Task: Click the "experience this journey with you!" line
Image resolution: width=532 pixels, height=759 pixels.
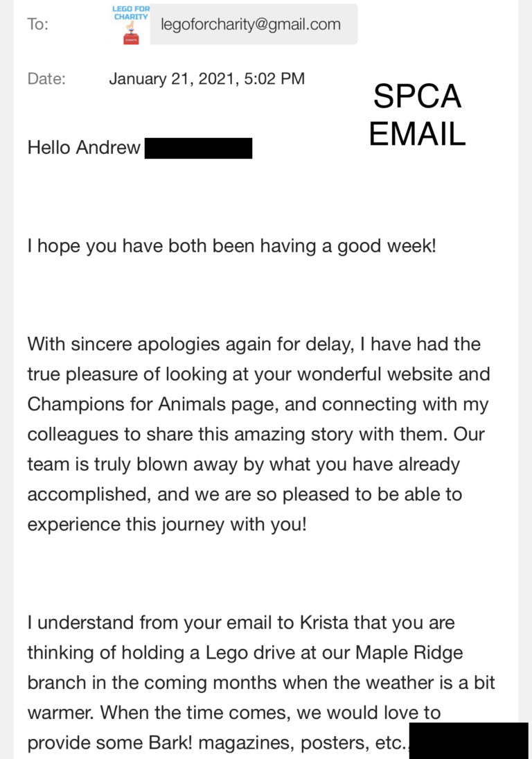Action: pos(167,524)
